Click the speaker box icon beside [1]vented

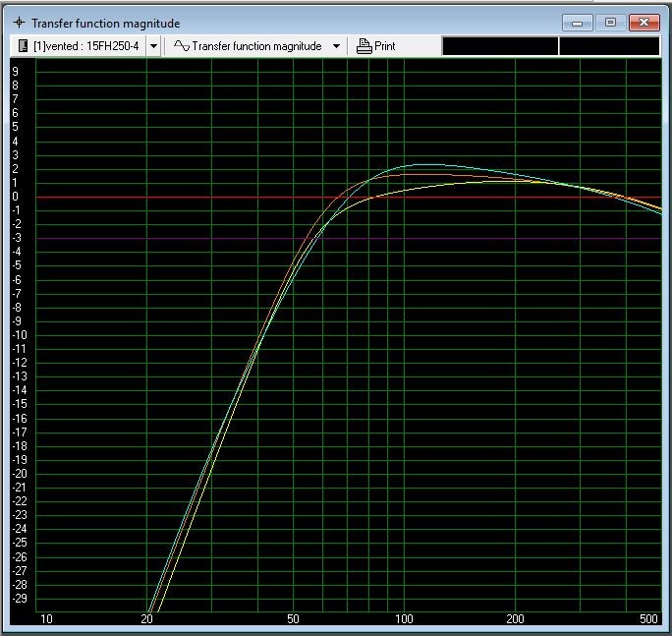[x=24, y=45]
